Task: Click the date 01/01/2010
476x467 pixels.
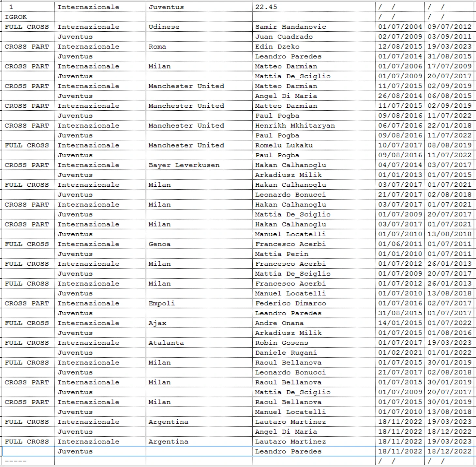Action: tap(400, 254)
